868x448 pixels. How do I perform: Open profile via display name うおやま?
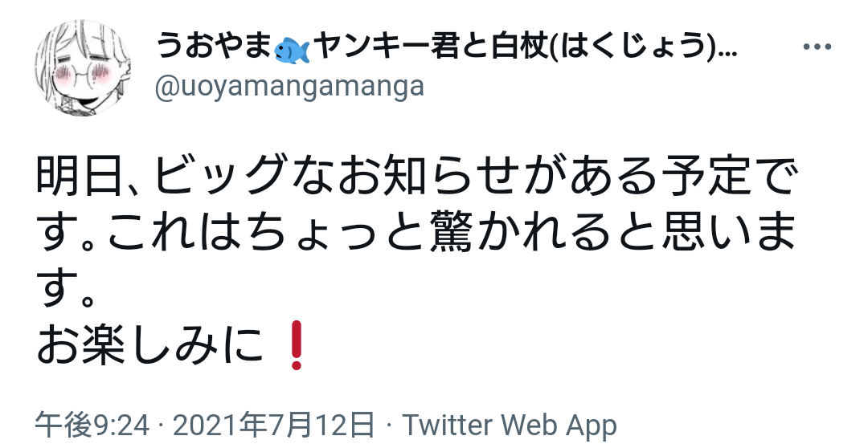coord(213,47)
